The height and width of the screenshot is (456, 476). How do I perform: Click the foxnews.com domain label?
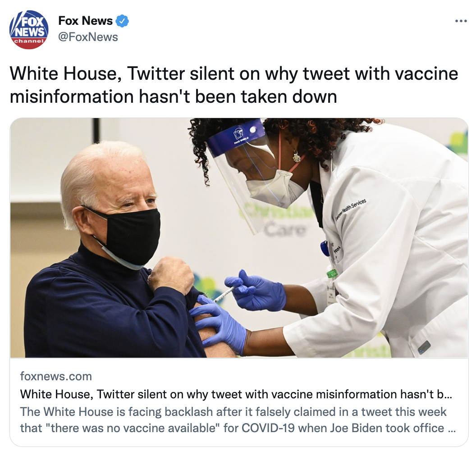pos(56,376)
